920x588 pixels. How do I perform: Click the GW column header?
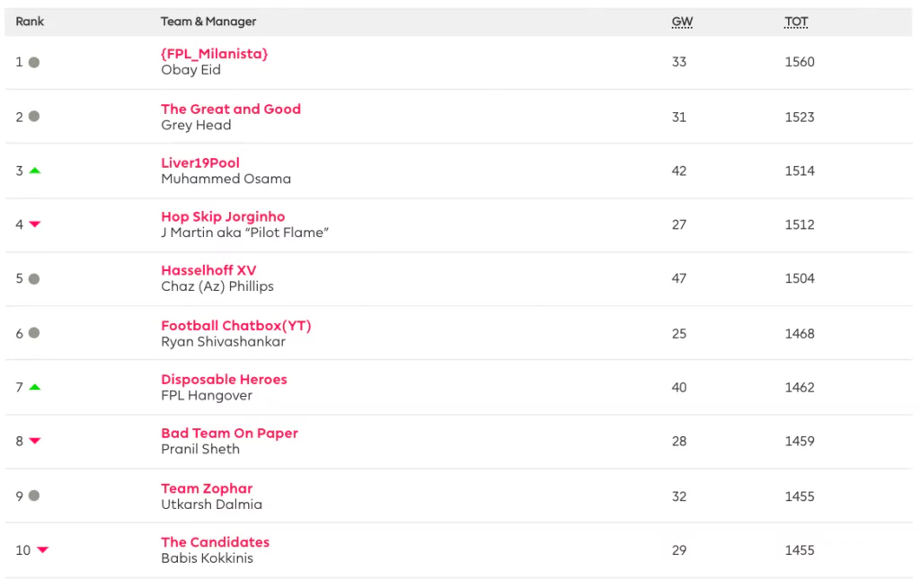pos(682,22)
